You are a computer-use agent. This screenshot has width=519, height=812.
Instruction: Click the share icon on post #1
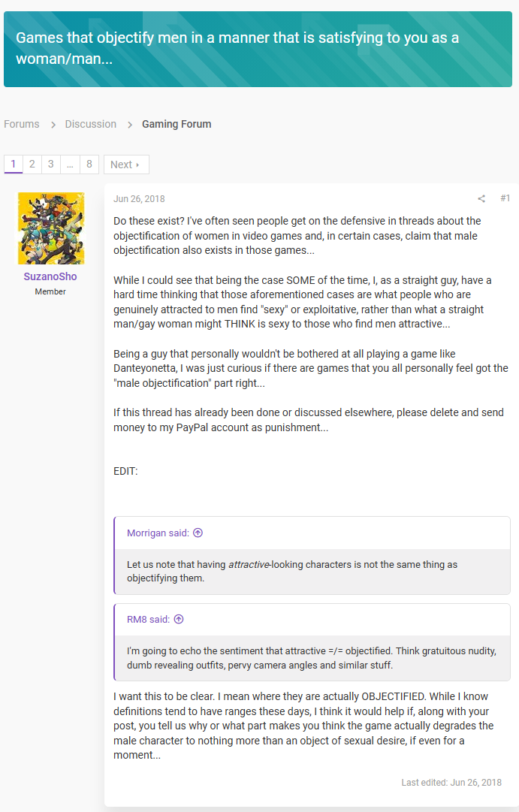[481, 198]
